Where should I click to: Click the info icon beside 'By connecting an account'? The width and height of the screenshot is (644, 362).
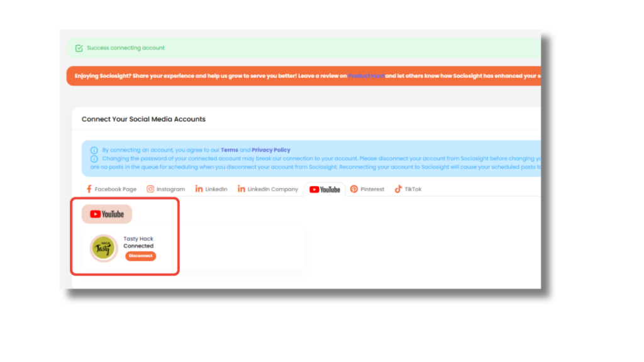(94, 150)
